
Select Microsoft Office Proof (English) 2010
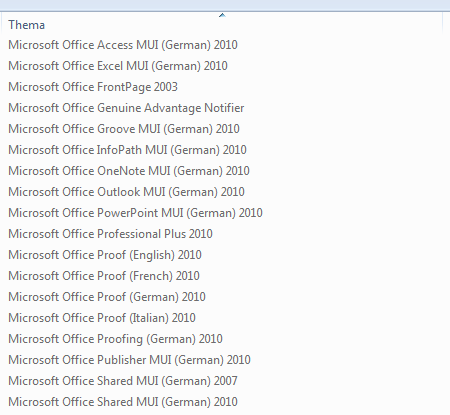(x=105, y=255)
